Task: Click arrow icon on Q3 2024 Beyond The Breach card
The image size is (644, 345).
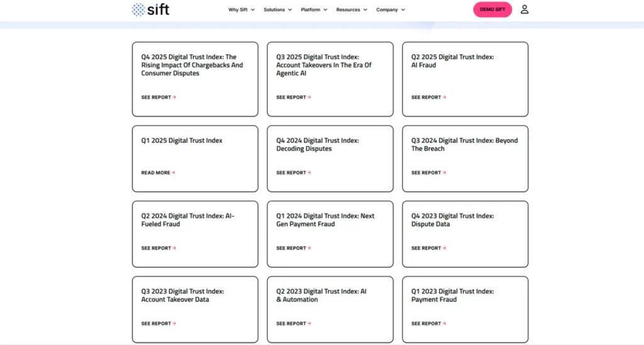Action: pyautogui.click(x=445, y=173)
